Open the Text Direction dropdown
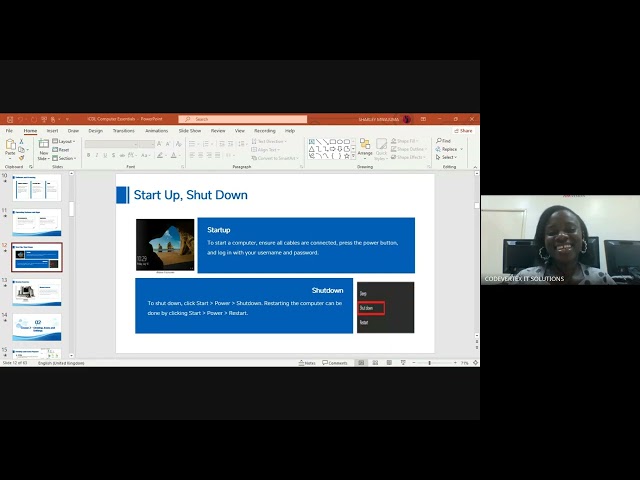Viewport: 640px width, 480px height. 269,141
